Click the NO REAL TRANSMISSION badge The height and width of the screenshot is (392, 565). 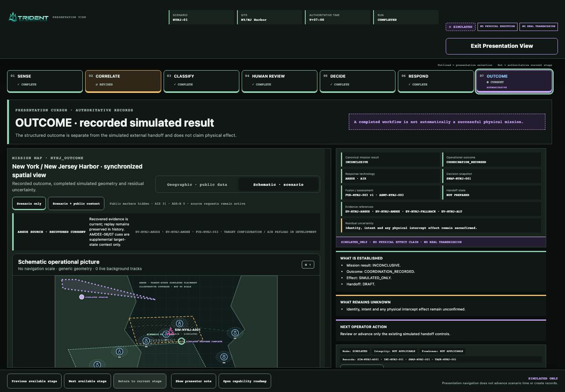539,27
